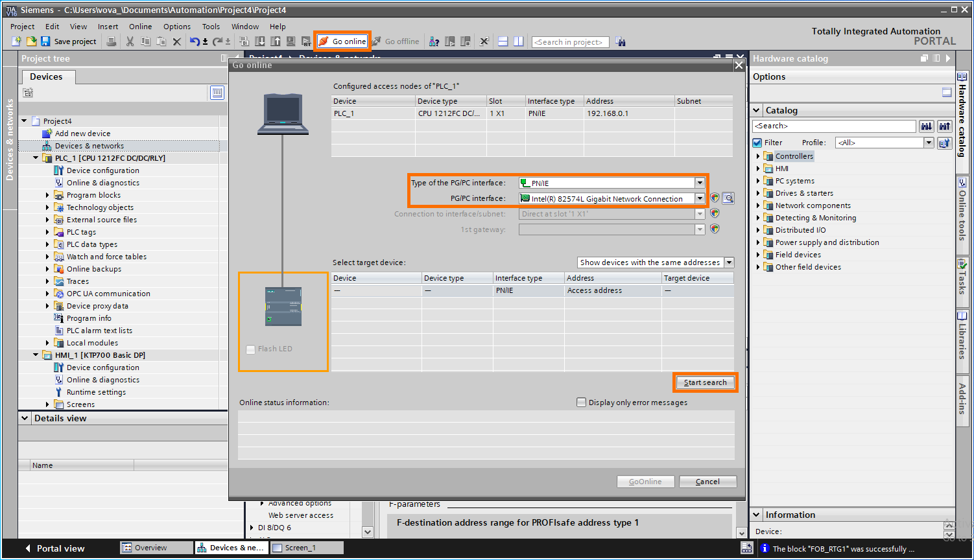Click the network search icon beside PG/PC interface
The width and height of the screenshot is (974, 560).
tap(728, 198)
